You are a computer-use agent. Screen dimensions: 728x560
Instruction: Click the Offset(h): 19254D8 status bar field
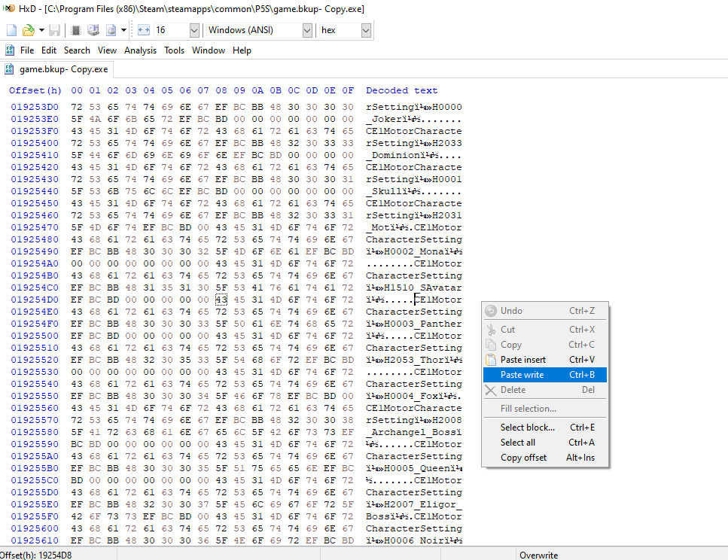click(x=58, y=555)
